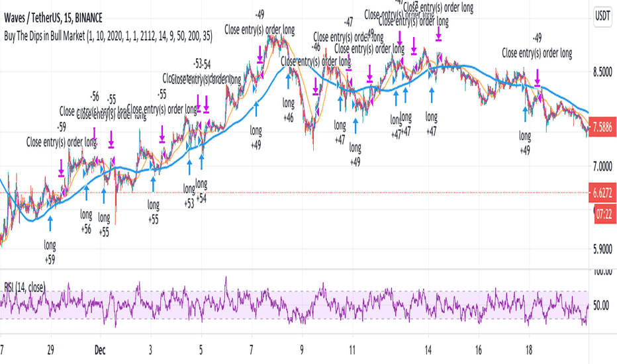Open the Buy The Dips in Bull Market strategy legend
This screenshot has width=617, height=364.
(108, 36)
